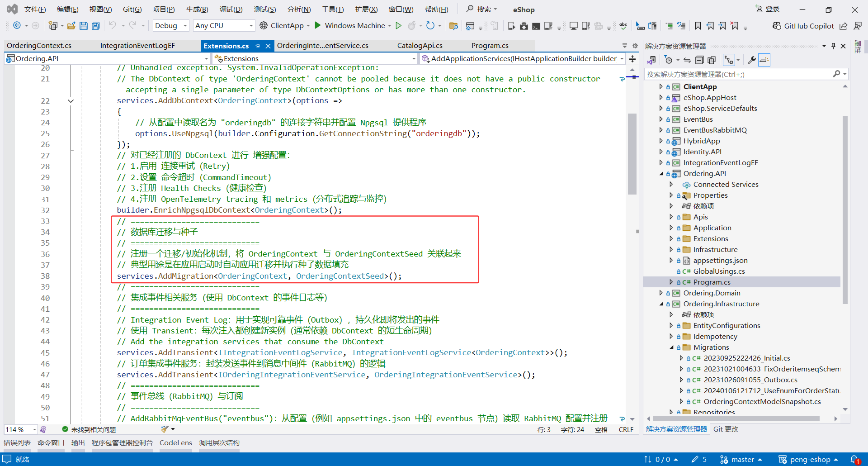Open file using the folder icon
Viewport: 868px width, 466px height.
pos(71,26)
